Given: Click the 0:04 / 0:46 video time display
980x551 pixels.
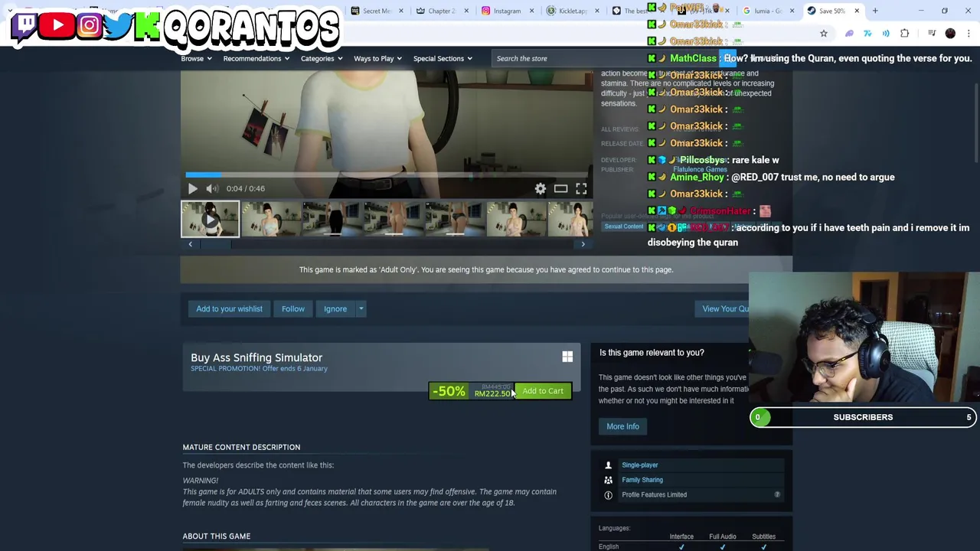Looking at the screenshot, I should [246, 188].
